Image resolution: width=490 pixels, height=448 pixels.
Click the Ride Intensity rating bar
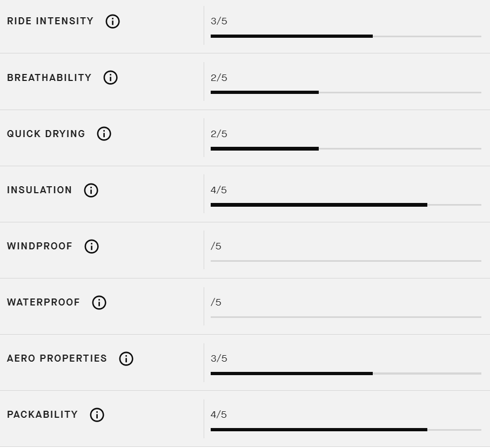click(346, 36)
